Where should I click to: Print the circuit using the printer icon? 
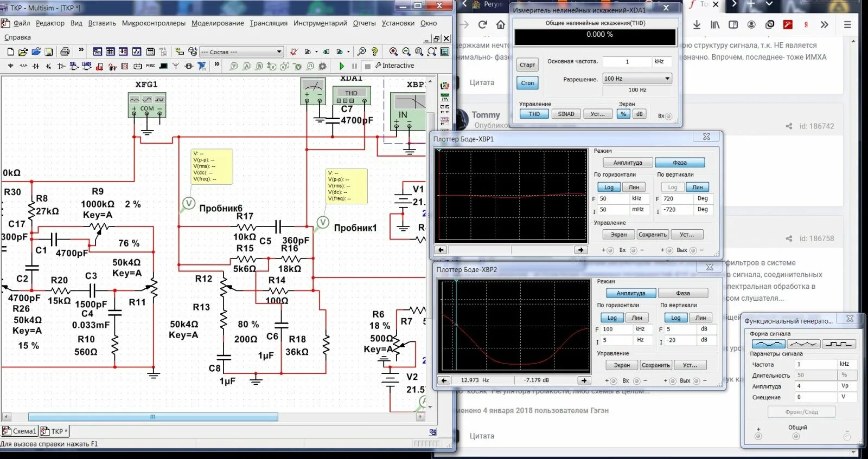[x=65, y=51]
